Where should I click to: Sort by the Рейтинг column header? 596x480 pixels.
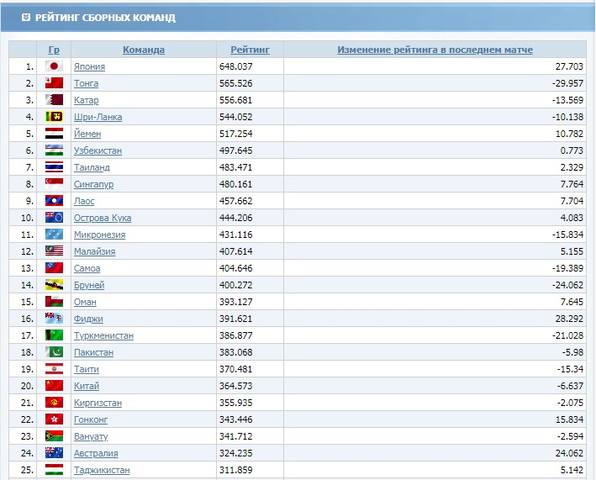point(250,50)
